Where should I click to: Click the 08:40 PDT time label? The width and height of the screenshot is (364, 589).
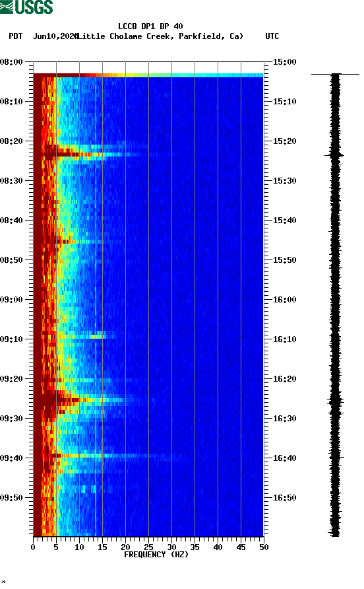click(11, 221)
